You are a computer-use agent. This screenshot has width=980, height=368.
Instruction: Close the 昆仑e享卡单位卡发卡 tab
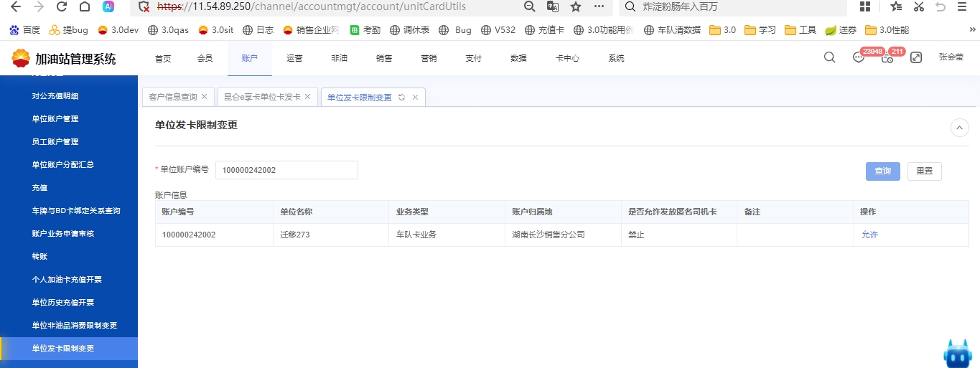coord(308,97)
